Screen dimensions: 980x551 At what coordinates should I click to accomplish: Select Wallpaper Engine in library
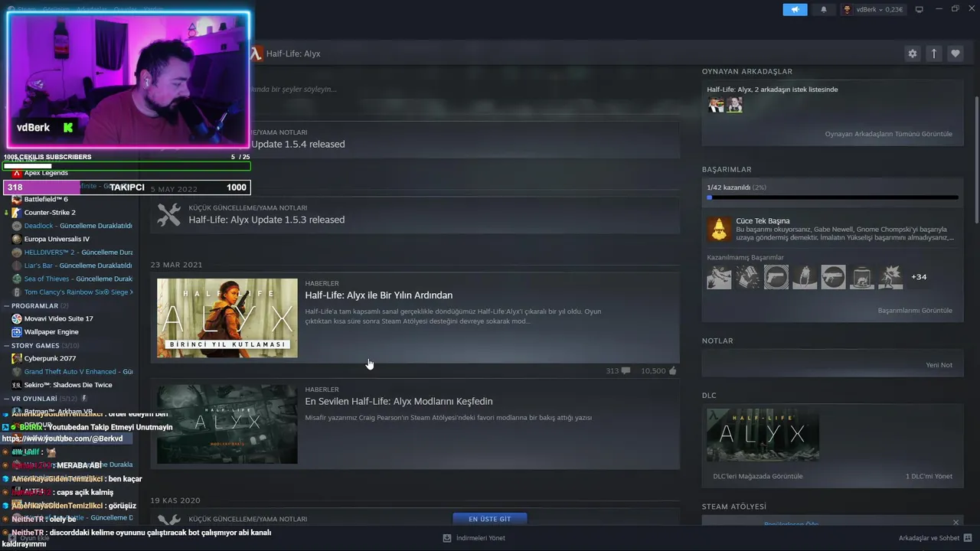click(51, 332)
